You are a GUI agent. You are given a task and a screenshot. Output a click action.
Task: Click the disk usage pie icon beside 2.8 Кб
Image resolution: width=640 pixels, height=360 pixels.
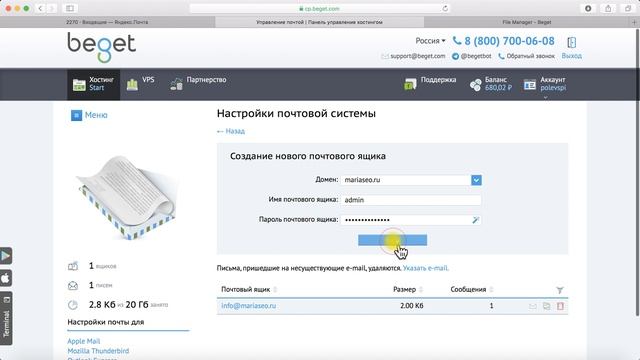(73, 305)
